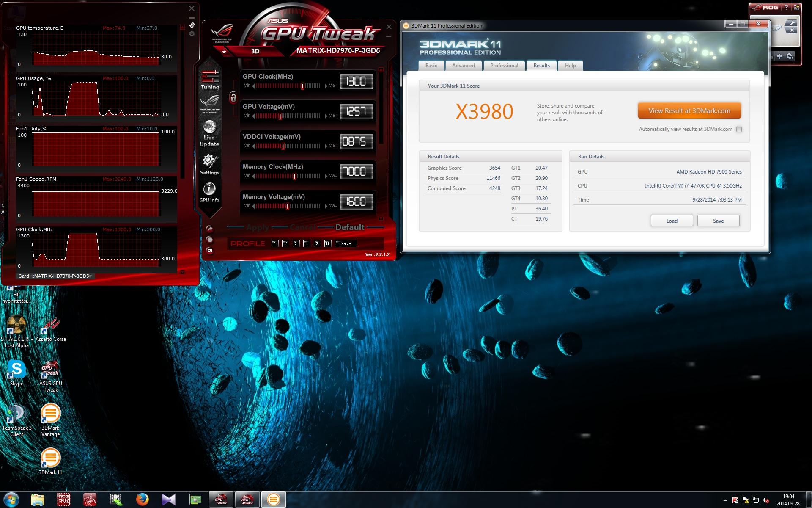
Task: Click the Save button in Run Details
Action: click(x=718, y=221)
